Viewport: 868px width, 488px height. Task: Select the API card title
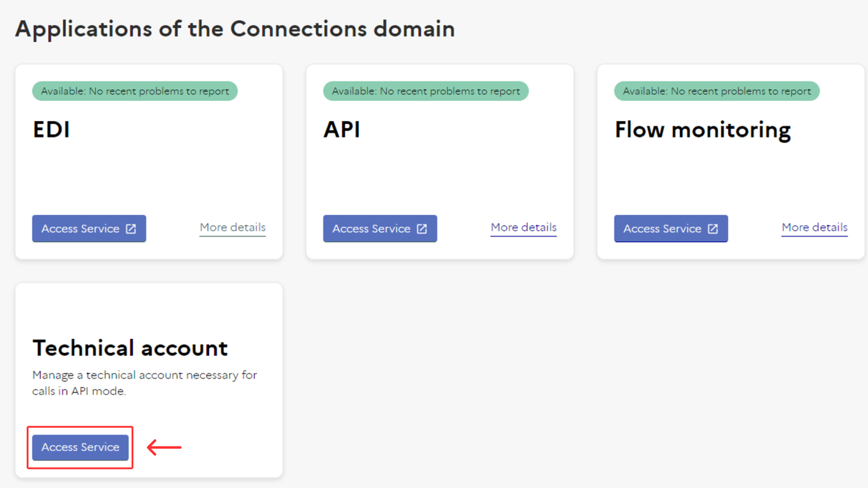pyautogui.click(x=342, y=130)
